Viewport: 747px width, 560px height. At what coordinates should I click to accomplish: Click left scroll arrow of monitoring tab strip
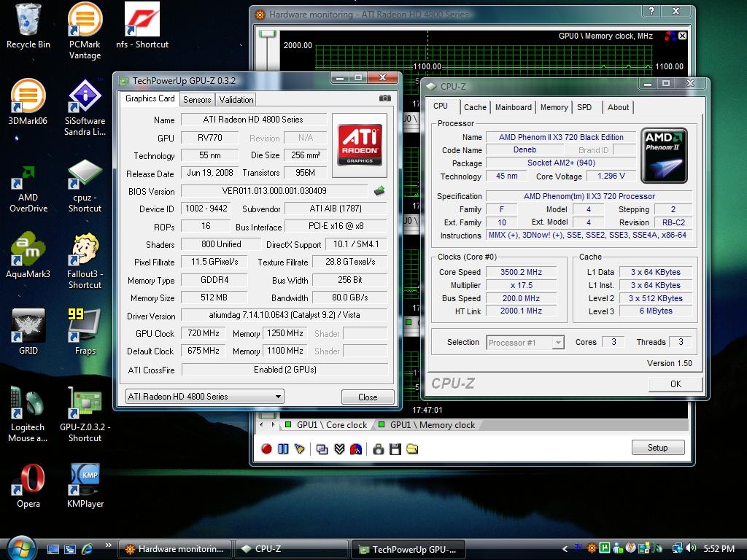tap(261, 425)
